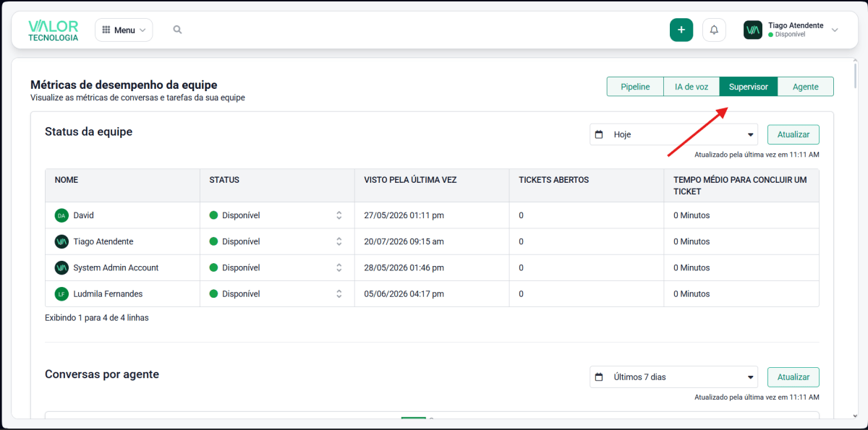Click the date 05/06/2026 04:17 pm
The image size is (868, 430).
[404, 294]
